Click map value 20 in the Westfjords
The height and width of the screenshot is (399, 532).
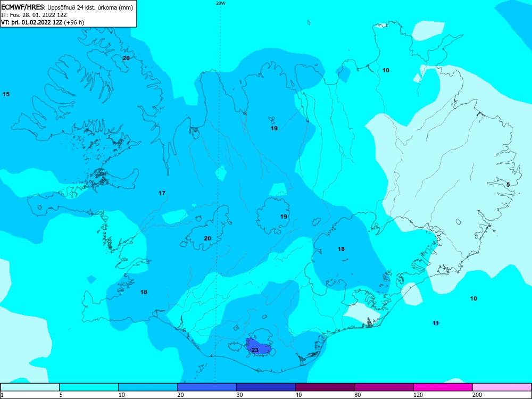tap(126, 58)
